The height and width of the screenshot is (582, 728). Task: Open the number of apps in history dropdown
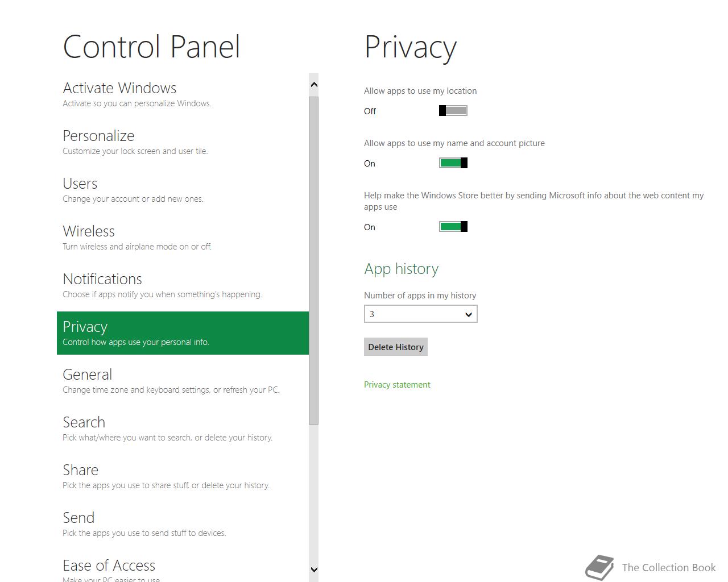[x=420, y=314]
